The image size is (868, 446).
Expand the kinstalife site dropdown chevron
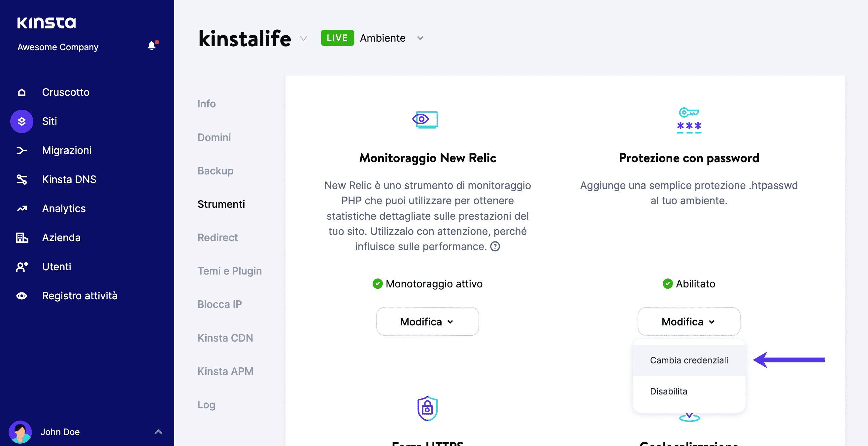coord(304,38)
